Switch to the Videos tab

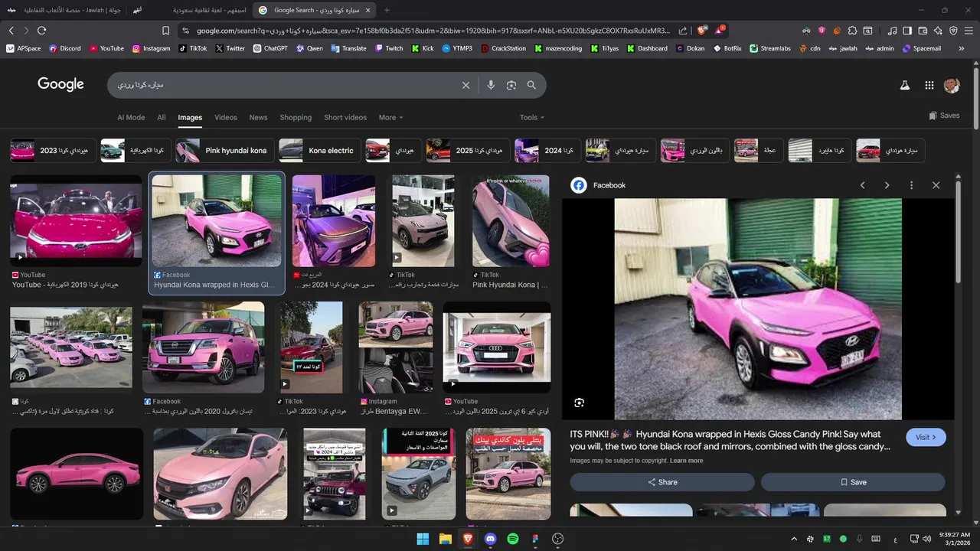[226, 117]
